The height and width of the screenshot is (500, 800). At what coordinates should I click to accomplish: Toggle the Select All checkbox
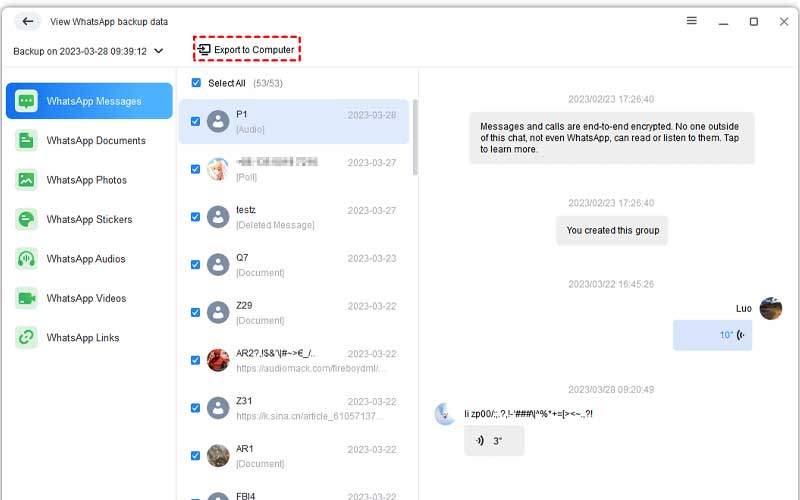(196, 83)
